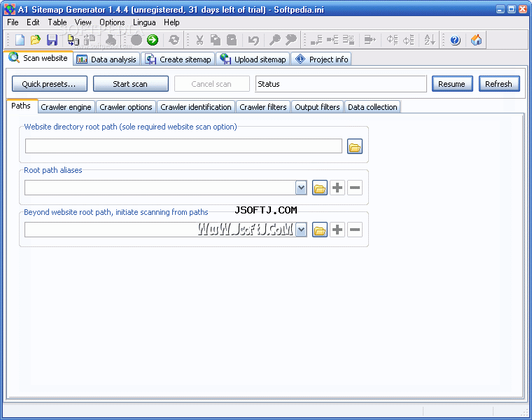This screenshot has height=420, width=532.
Task: Save the project with the floppy disk icon
Action: tap(52, 40)
